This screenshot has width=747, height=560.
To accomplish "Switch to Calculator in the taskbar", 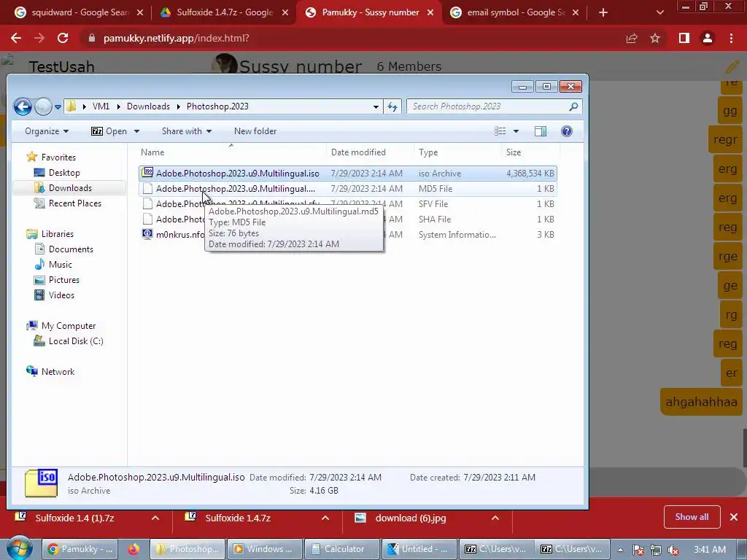I will (x=341, y=549).
